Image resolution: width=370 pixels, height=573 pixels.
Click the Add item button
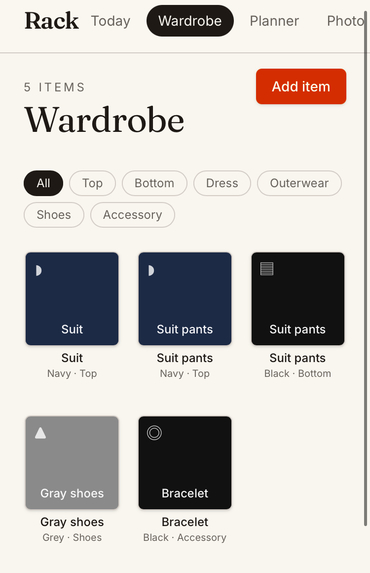tap(301, 87)
